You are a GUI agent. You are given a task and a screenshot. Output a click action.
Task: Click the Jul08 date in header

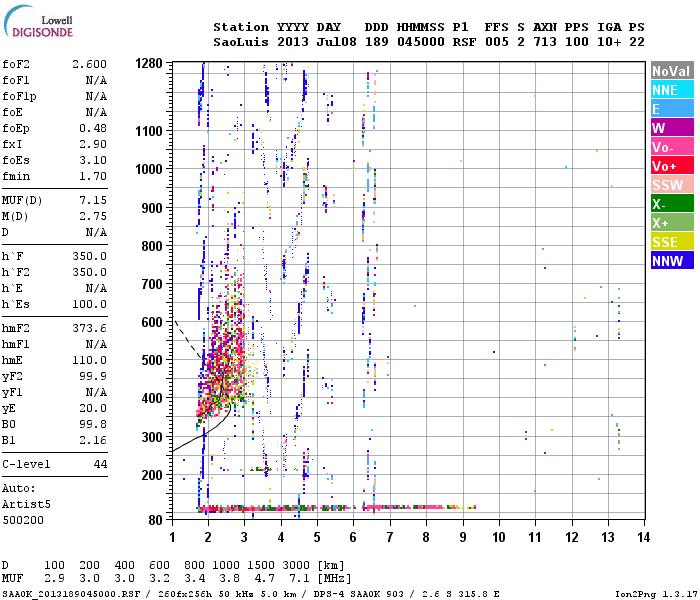coord(337,42)
